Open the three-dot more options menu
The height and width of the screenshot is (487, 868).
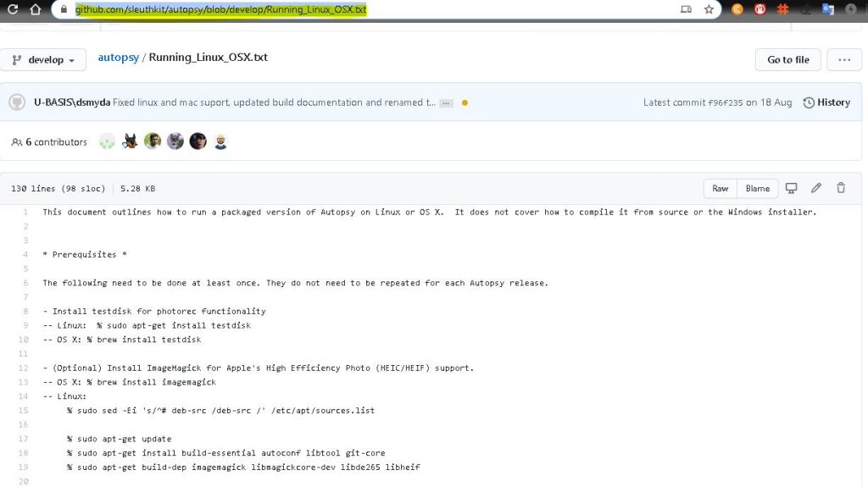click(x=843, y=59)
